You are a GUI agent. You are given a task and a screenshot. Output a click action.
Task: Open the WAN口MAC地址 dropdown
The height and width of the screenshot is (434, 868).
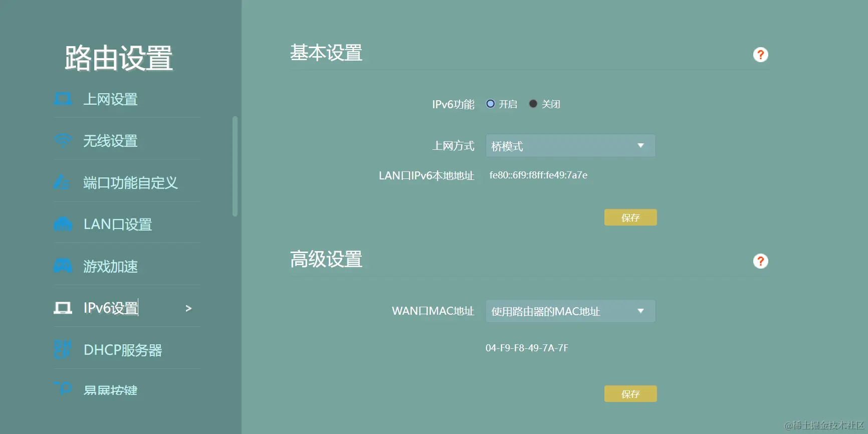pos(571,311)
